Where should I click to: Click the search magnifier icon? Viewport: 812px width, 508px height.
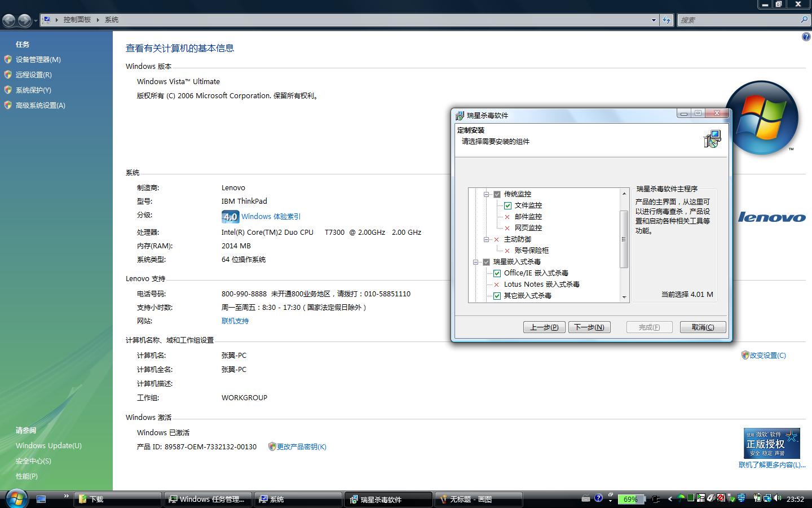[804, 20]
